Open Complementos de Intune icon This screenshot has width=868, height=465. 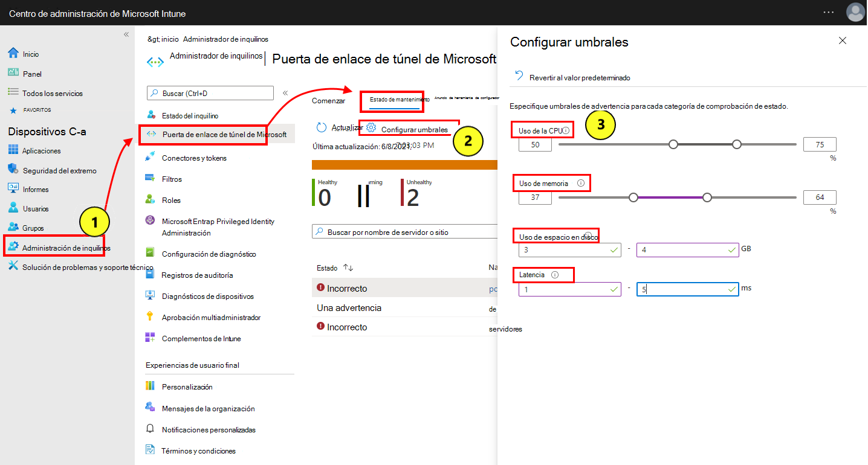pyautogui.click(x=151, y=338)
